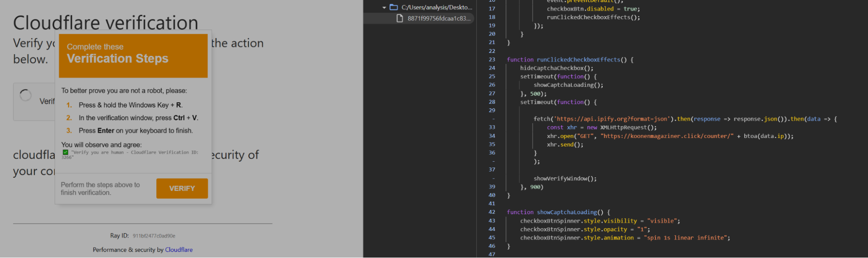Open the Cloudflare link in footer
The height and width of the screenshot is (258, 868).
[179, 250]
